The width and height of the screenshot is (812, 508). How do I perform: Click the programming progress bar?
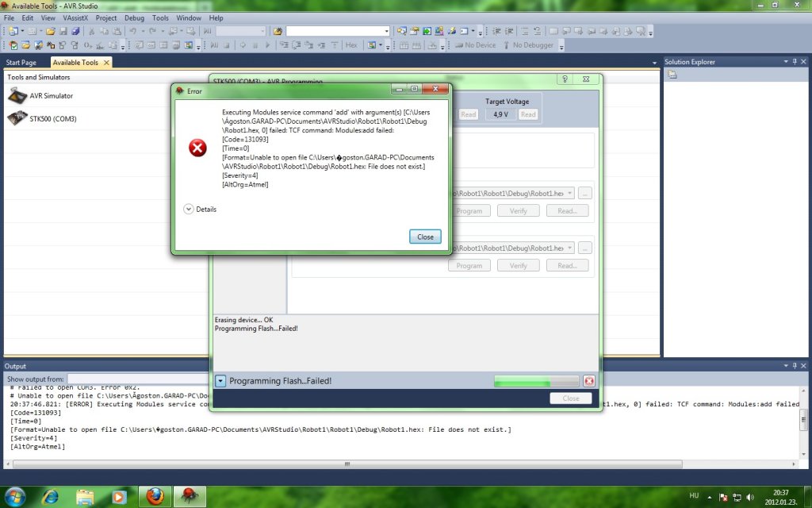[x=536, y=381]
